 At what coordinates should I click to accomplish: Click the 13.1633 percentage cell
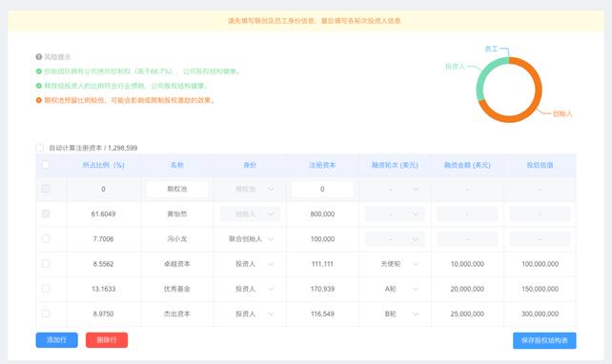click(103, 289)
